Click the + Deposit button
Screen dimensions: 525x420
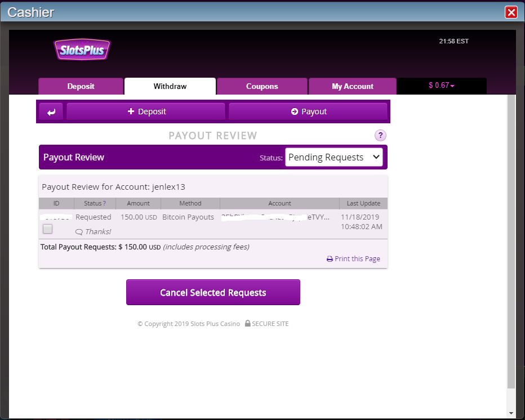(x=146, y=112)
